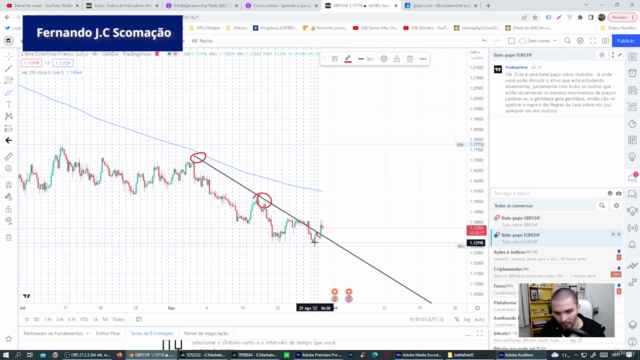Select the Text annotation tool
Viewport: 640px width, 360px height.
pos(9,104)
